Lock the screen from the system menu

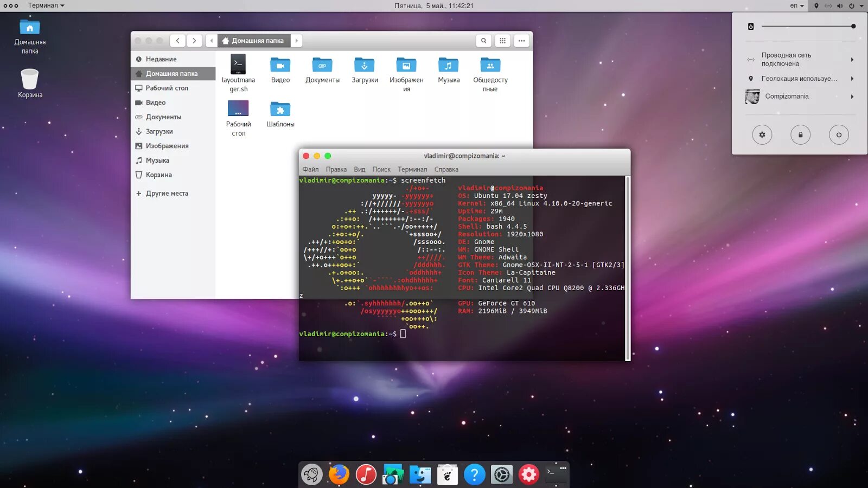click(800, 134)
